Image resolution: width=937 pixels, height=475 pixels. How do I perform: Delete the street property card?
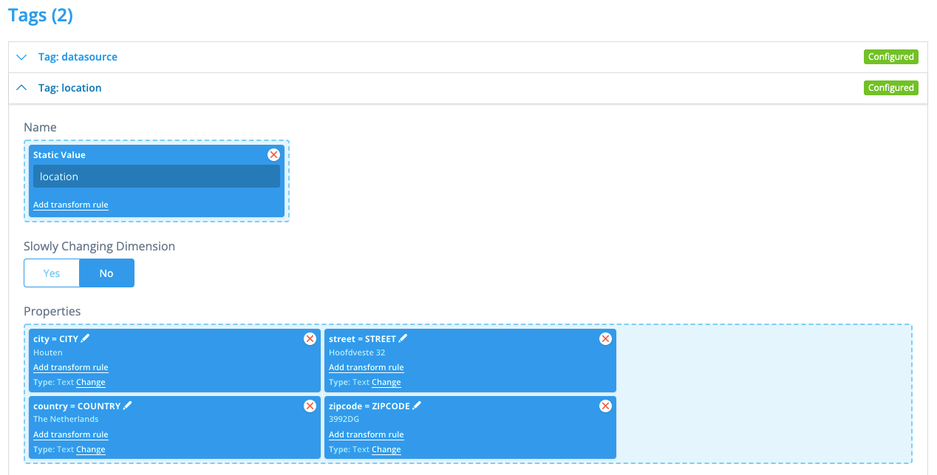[x=605, y=339]
